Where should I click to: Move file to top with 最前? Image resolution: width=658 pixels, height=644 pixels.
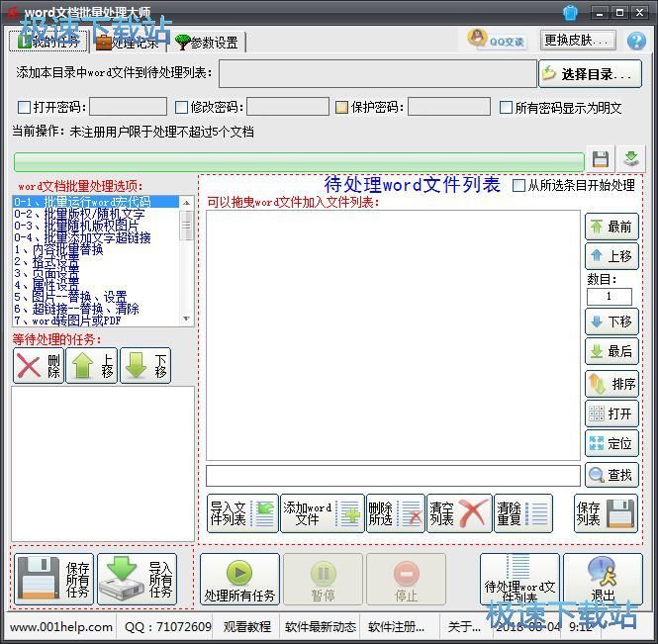(611, 227)
